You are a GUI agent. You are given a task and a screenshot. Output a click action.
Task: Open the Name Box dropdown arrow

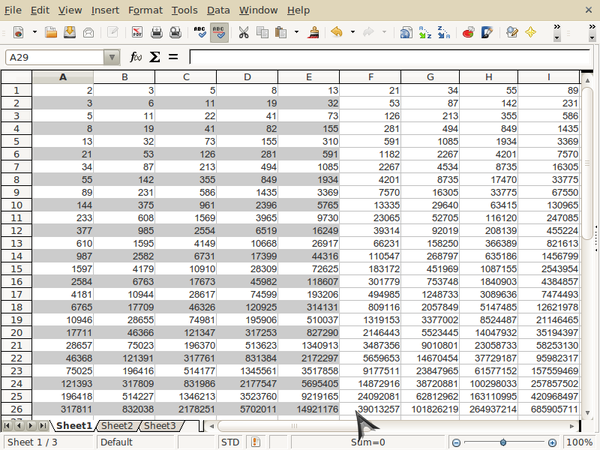point(112,57)
